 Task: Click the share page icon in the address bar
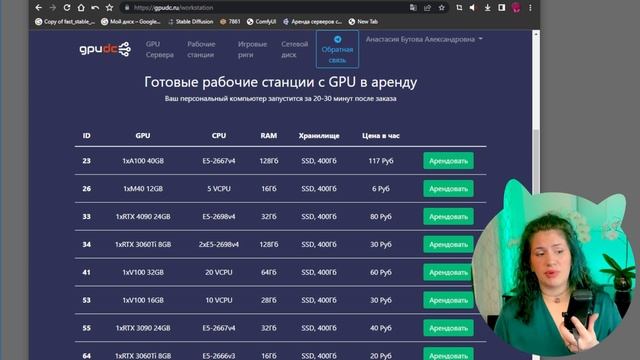(427, 8)
